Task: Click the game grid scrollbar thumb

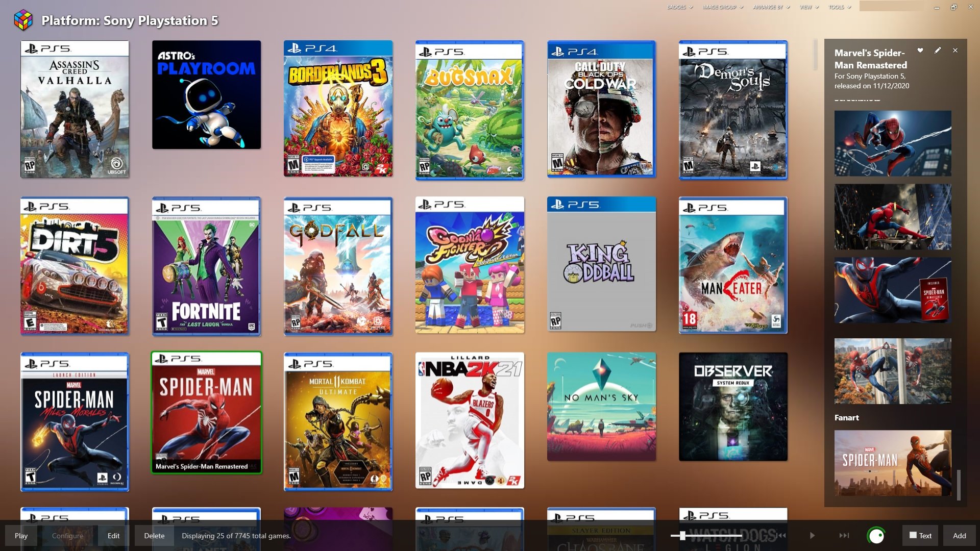Action: pyautogui.click(x=816, y=55)
